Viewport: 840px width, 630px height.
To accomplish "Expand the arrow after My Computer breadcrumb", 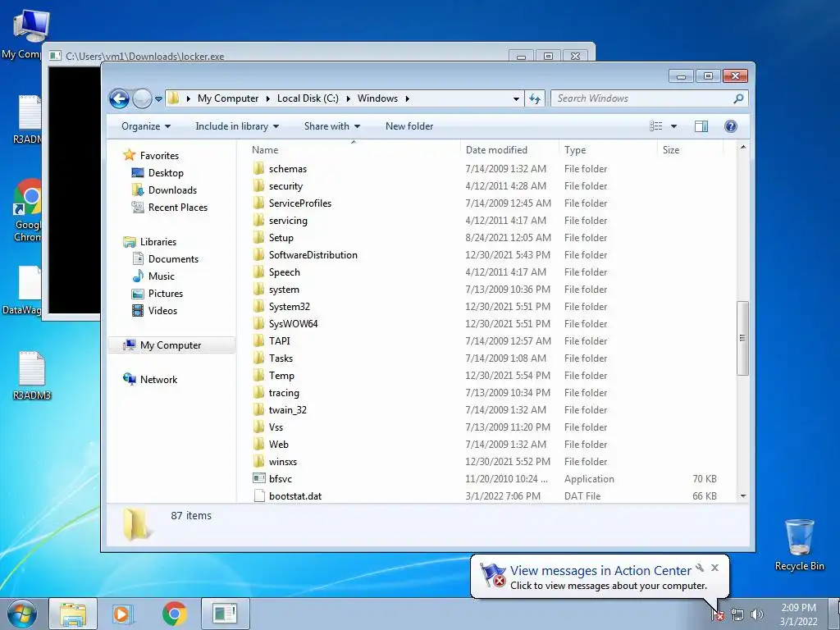I will tap(268, 98).
